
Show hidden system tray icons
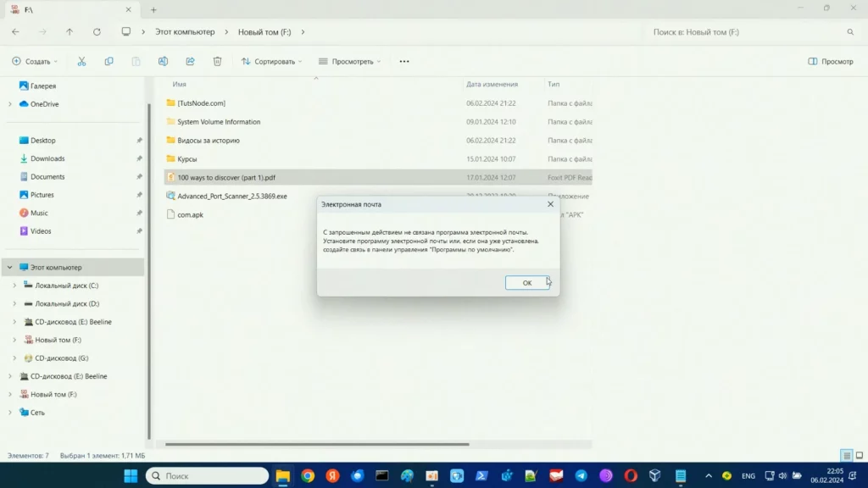pos(709,476)
